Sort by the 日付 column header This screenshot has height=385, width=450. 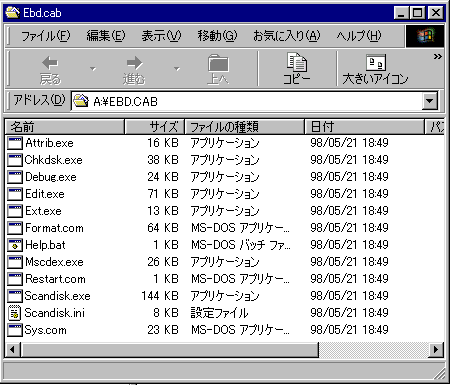point(365,127)
